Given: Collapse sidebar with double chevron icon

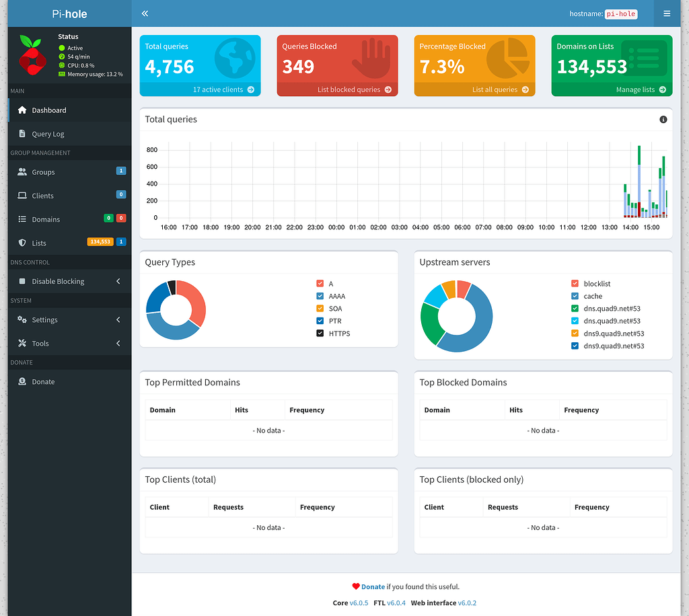Looking at the screenshot, I should (145, 13).
